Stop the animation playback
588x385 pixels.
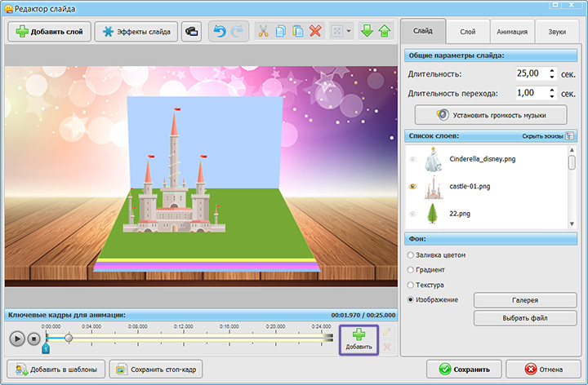(33, 339)
